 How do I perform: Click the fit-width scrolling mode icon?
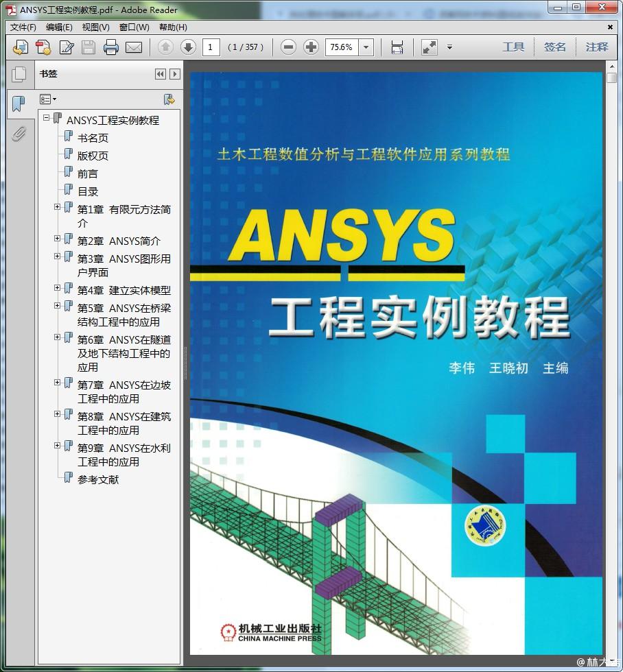point(397,47)
